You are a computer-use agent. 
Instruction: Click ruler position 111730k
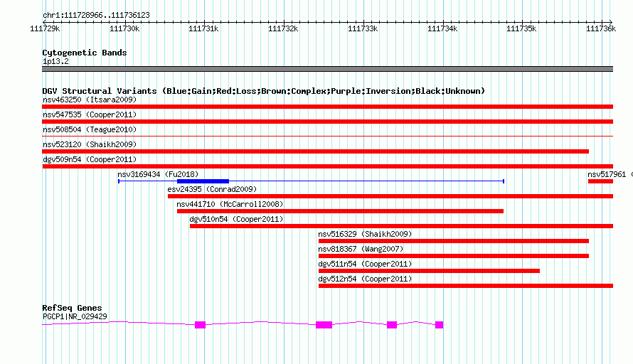click(x=124, y=28)
